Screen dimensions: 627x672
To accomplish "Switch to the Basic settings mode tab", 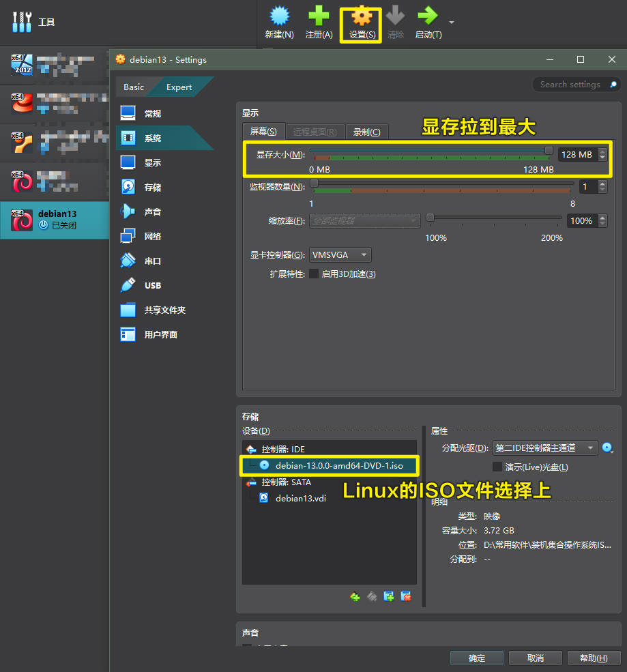I will coord(134,87).
